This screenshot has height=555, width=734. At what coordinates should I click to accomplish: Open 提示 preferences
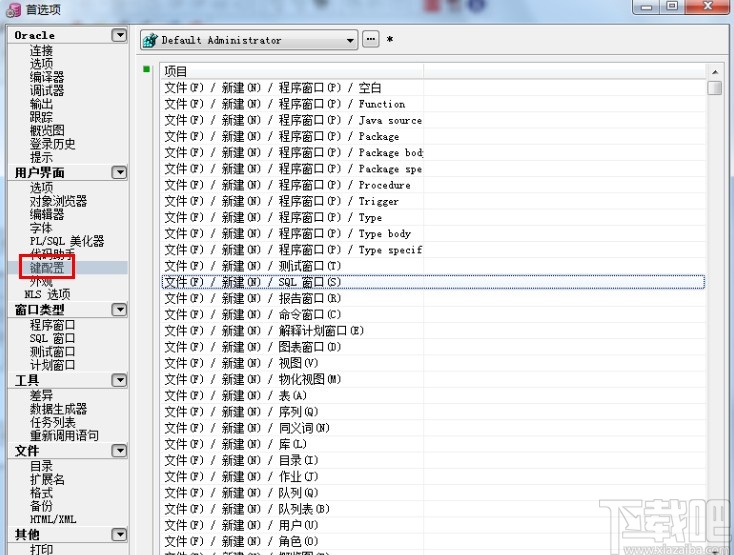pyautogui.click(x=41, y=157)
